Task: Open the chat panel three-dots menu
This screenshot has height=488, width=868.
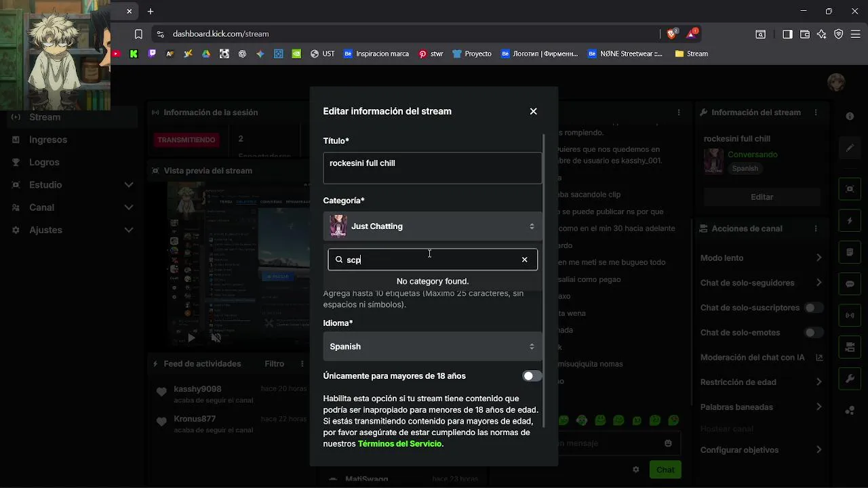Action: tap(679, 113)
